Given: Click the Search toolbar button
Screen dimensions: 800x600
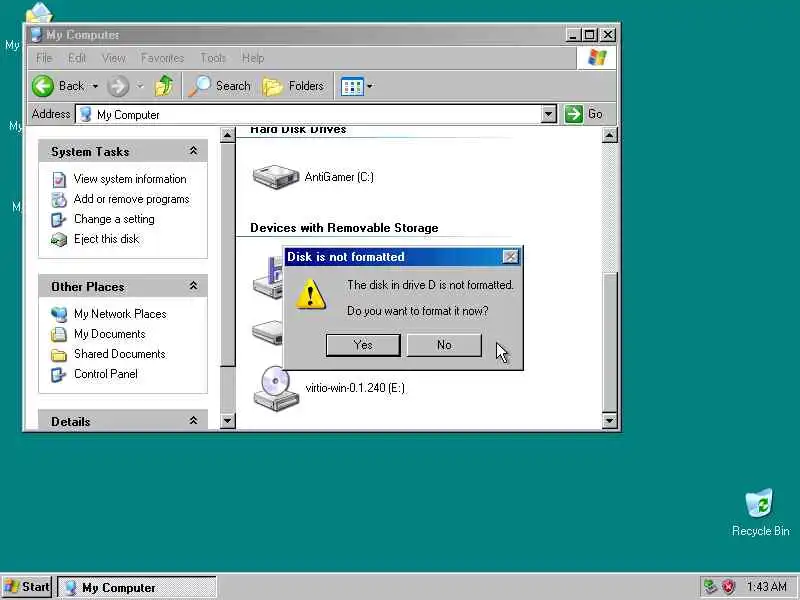Looking at the screenshot, I should click(x=220, y=86).
